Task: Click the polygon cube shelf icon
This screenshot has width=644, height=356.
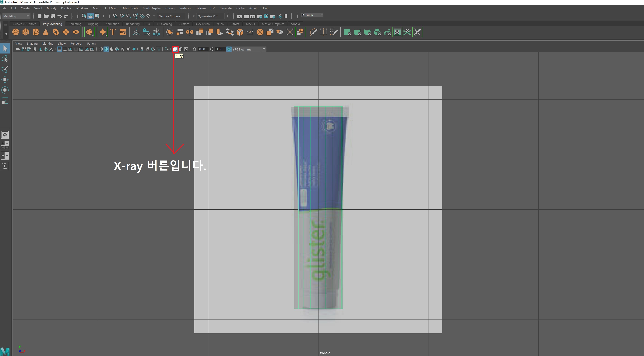Action: coord(26,32)
